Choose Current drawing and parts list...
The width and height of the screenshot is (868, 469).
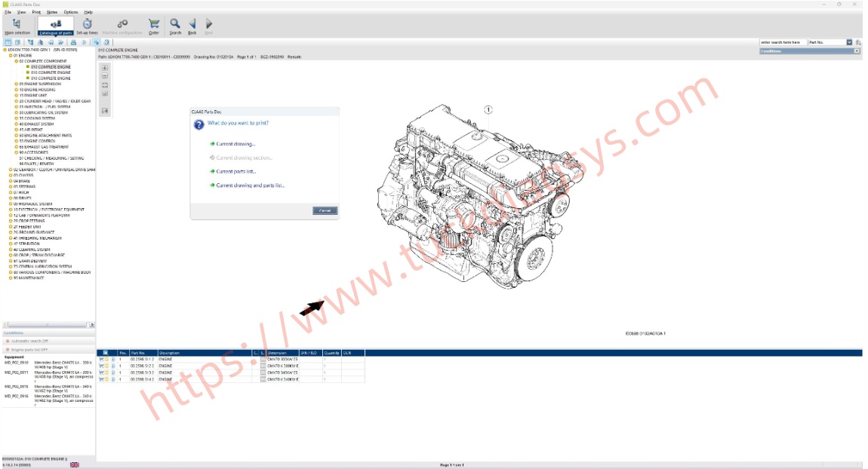248,185
